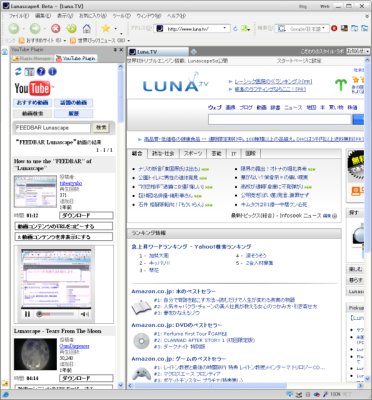
Task: Expand the Favorites star dropdown arrow
Action: (x=116, y=29)
